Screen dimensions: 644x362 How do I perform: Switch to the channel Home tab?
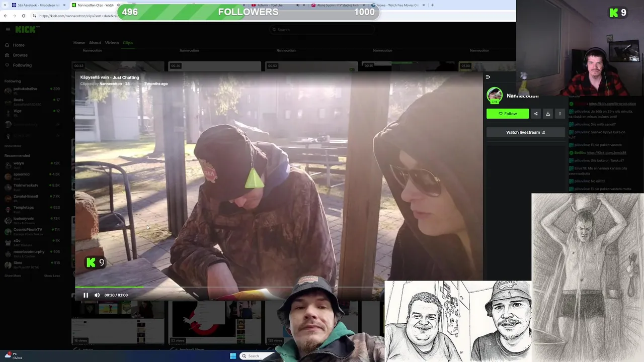pyautogui.click(x=79, y=43)
